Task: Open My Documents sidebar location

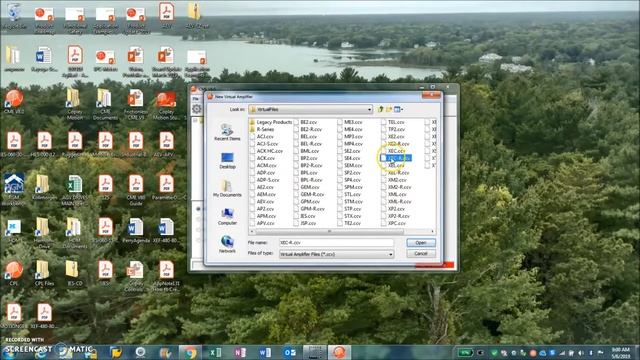Action: tap(227, 189)
